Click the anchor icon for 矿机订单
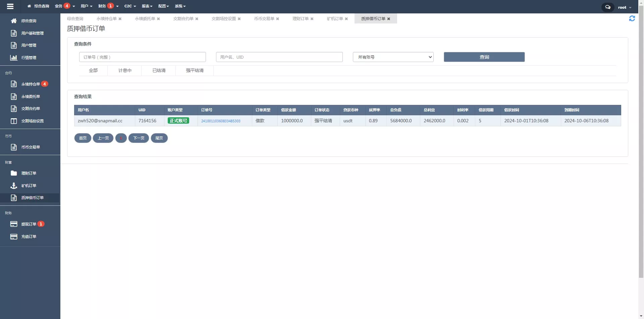The height and width of the screenshot is (319, 644). point(14,186)
